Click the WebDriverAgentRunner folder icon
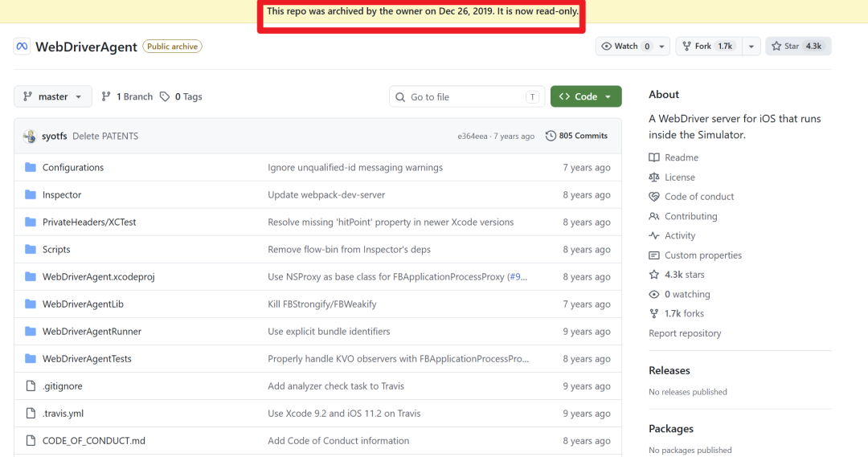Viewport: 868px width, 457px height. click(x=31, y=332)
